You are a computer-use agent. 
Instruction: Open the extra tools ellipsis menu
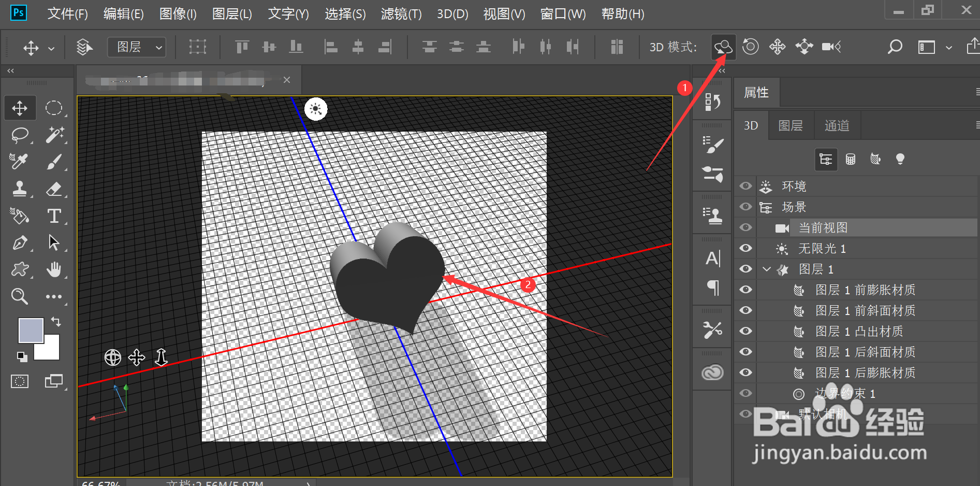coord(54,296)
